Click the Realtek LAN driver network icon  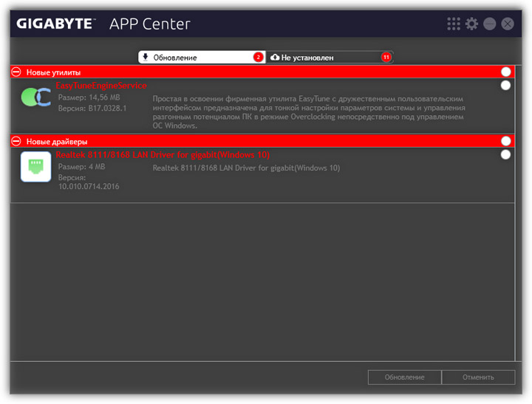coord(36,167)
